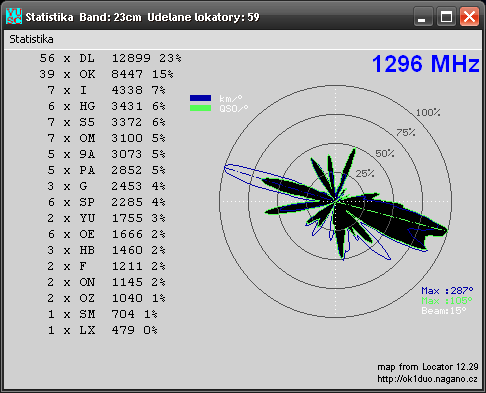Open the Statistika menu
Viewport: 486px width, 393px height.
tap(31, 39)
